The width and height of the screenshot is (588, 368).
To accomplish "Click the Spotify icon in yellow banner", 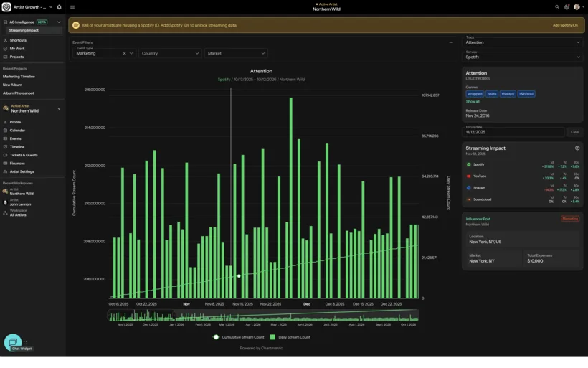I will (76, 25).
